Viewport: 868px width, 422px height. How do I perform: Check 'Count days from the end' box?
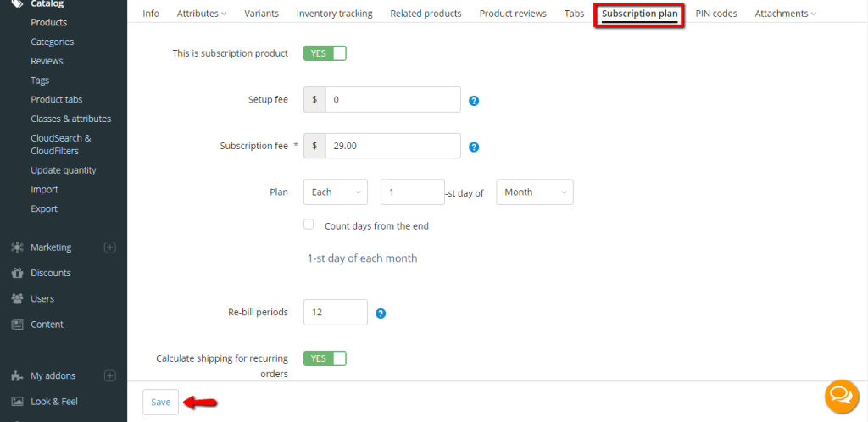[x=309, y=224]
